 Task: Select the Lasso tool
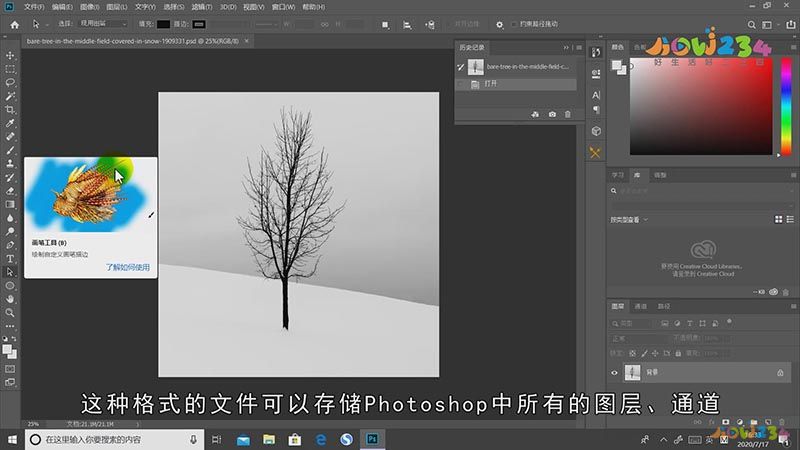pyautogui.click(x=10, y=82)
